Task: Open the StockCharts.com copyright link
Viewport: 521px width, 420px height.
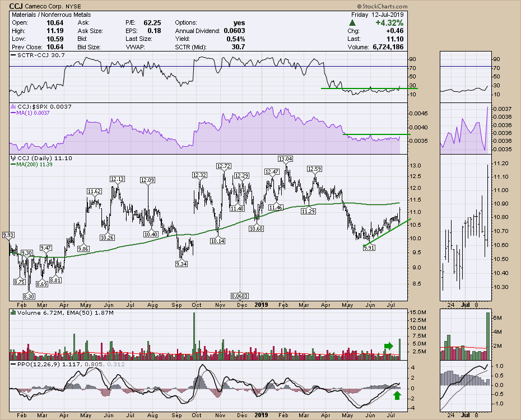Action: [x=383, y=6]
